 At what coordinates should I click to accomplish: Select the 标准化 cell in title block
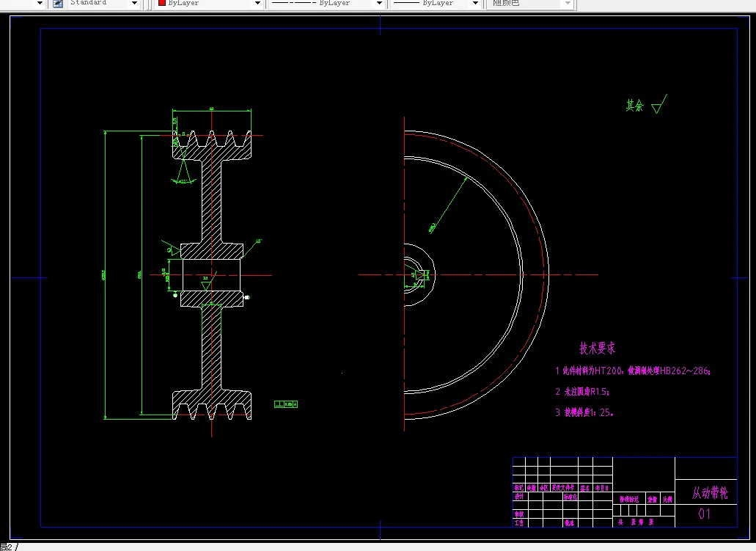(x=570, y=497)
